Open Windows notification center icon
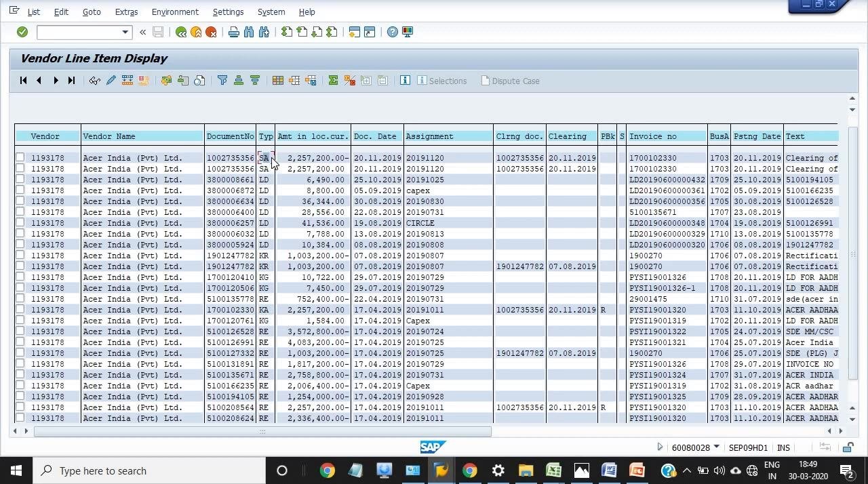The width and height of the screenshot is (868, 484). pyautogui.click(x=847, y=470)
